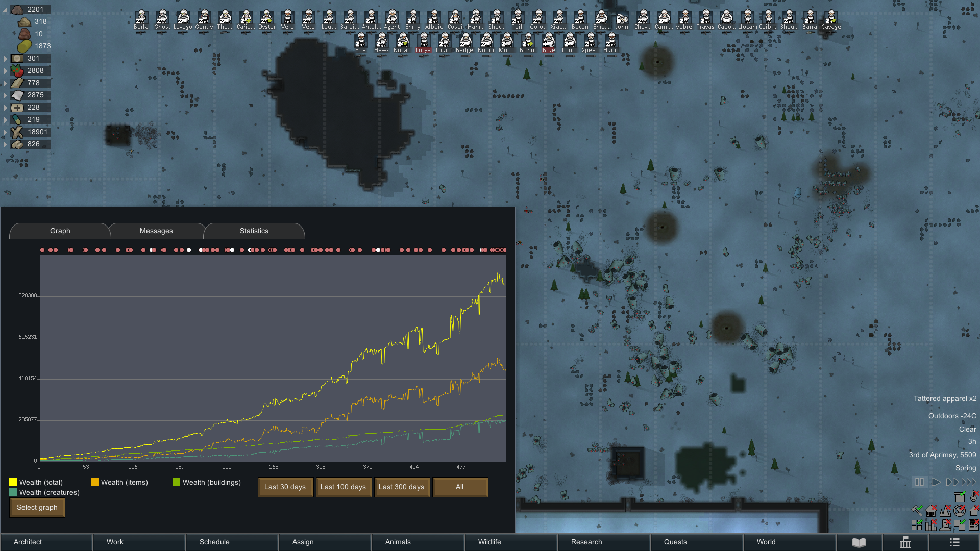Toggle the resource readout category mode

click(x=960, y=496)
